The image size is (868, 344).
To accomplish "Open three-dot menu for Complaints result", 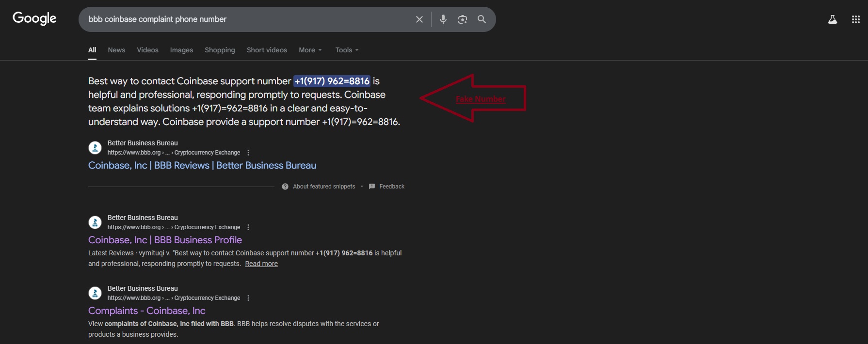I will pos(248,298).
